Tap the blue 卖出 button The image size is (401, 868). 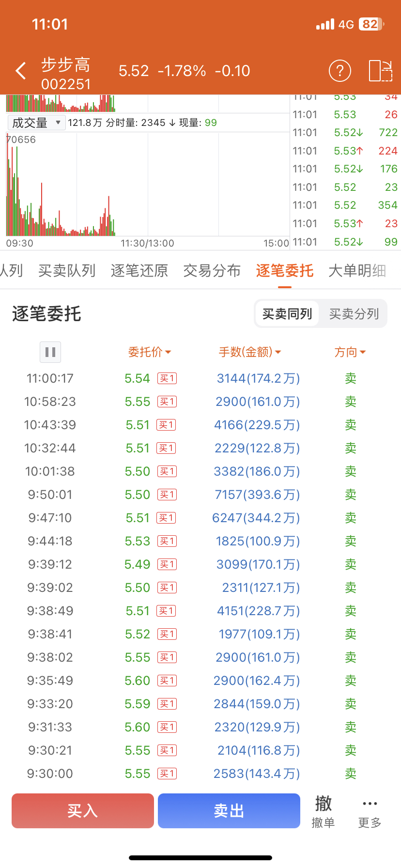click(229, 811)
